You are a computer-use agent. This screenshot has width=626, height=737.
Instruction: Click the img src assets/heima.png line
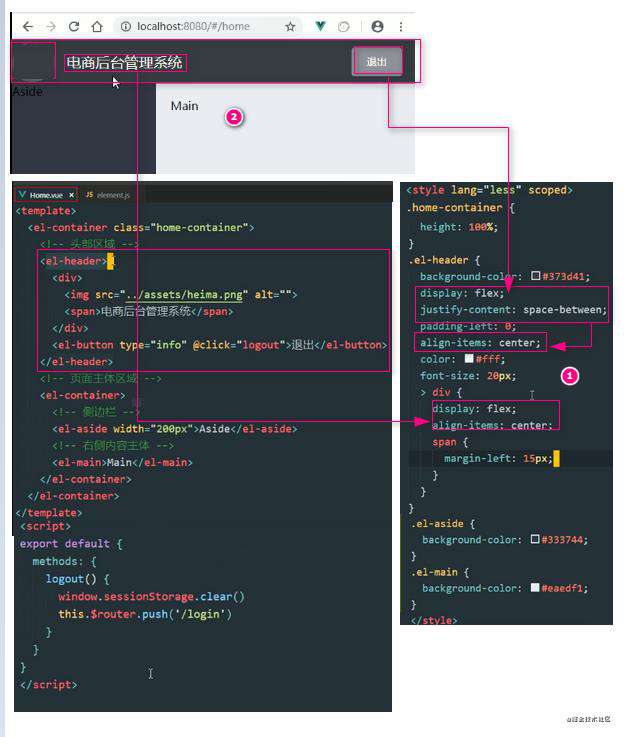[181, 295]
